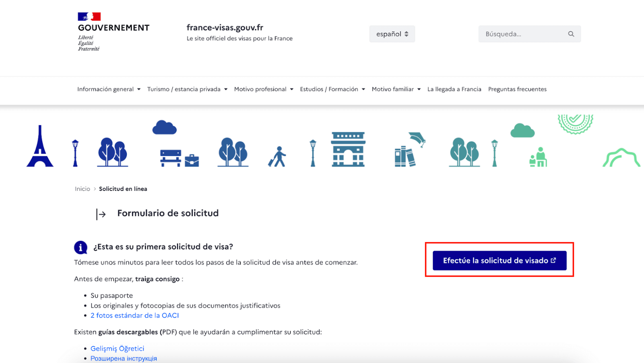Open the español language selector
This screenshot has height=363, width=644.
(x=392, y=34)
